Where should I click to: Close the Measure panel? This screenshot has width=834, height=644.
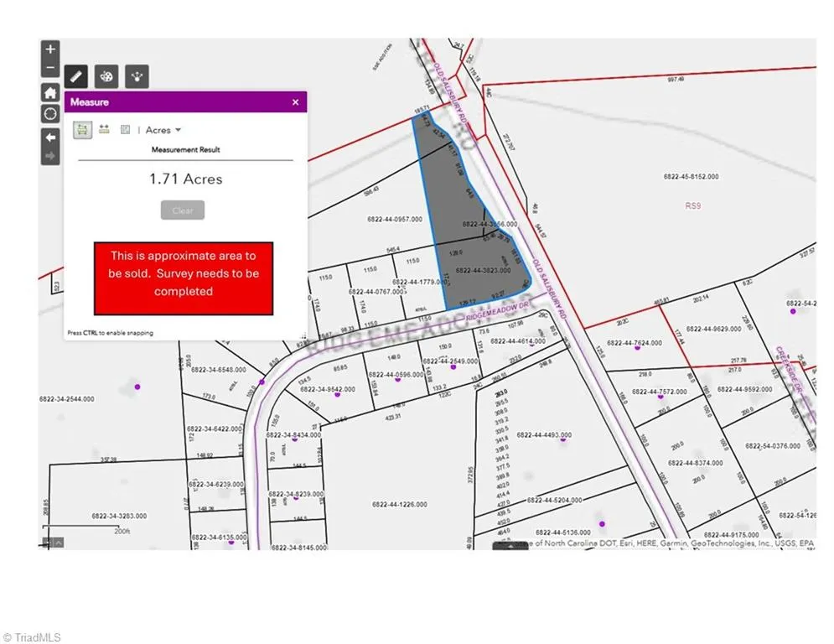[296, 102]
